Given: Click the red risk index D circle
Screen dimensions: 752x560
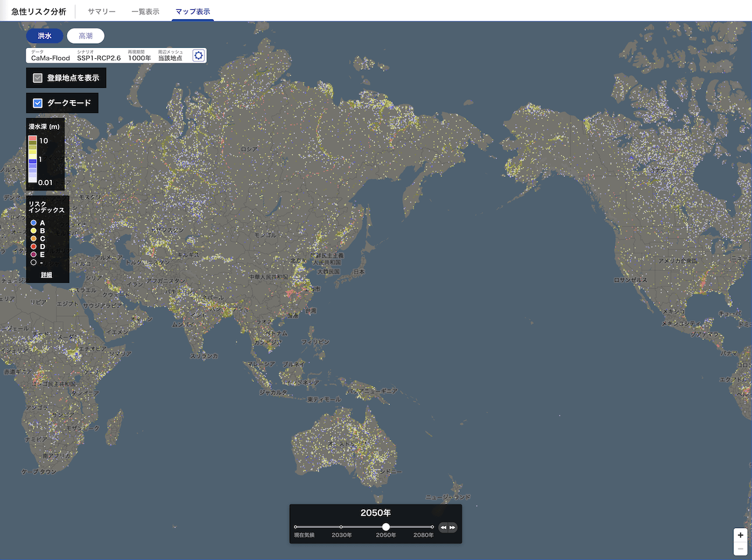Looking at the screenshot, I should coord(34,247).
